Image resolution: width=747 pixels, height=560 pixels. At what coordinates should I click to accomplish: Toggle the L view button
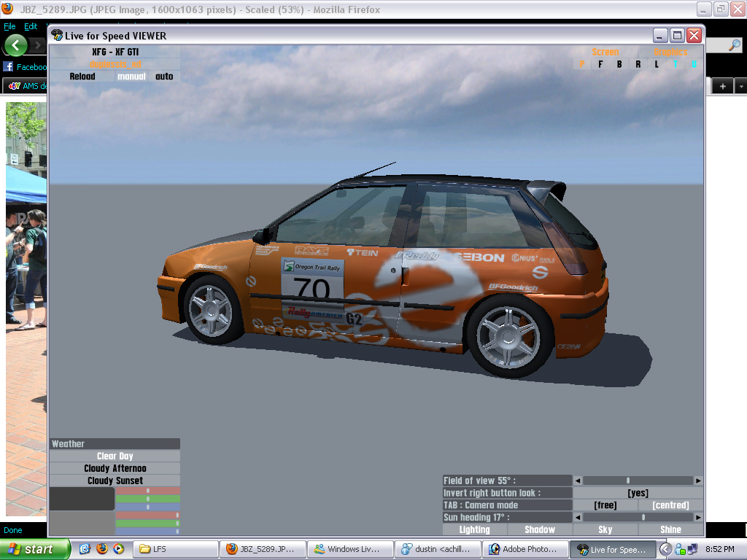pos(657,64)
